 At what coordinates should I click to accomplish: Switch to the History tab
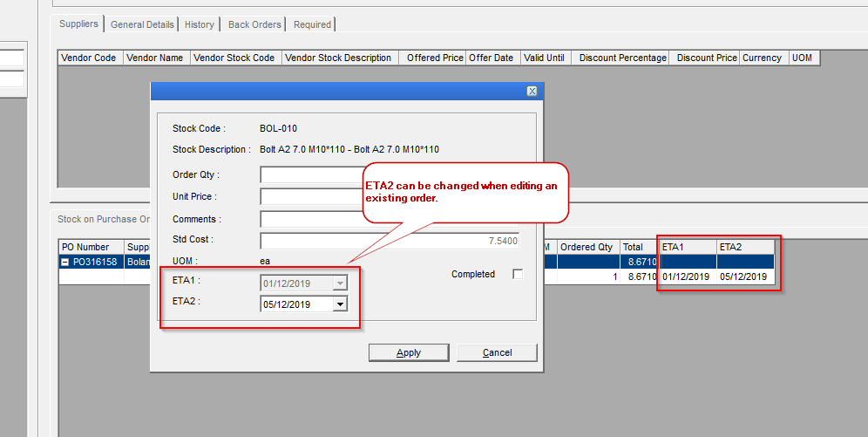coord(200,24)
